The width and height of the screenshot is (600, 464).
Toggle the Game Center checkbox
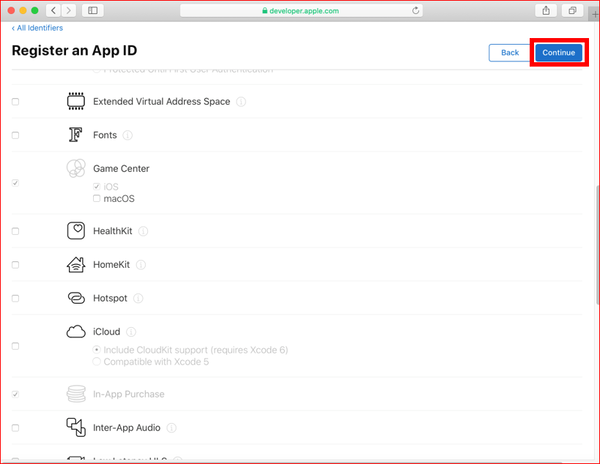[x=15, y=183]
